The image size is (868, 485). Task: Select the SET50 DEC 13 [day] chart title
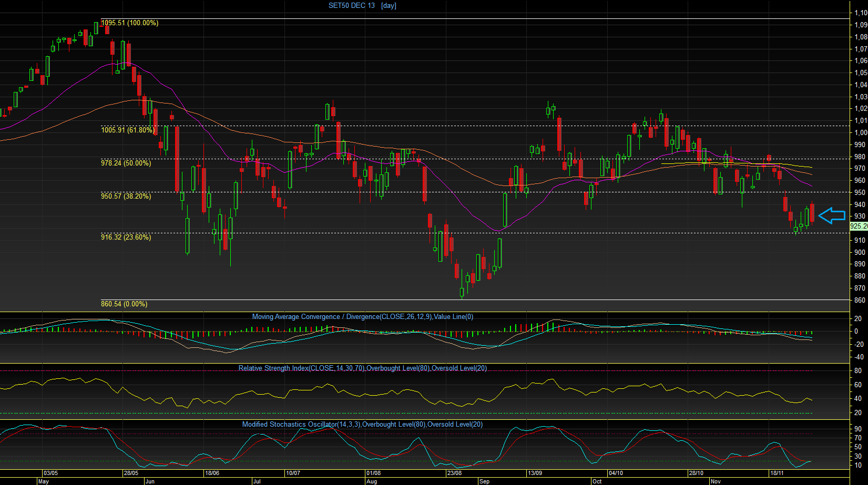pyautogui.click(x=362, y=5)
